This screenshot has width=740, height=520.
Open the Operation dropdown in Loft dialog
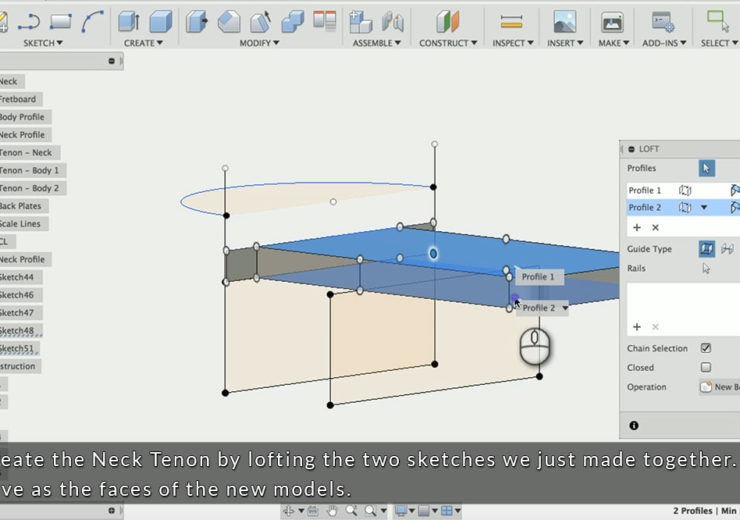click(x=718, y=387)
